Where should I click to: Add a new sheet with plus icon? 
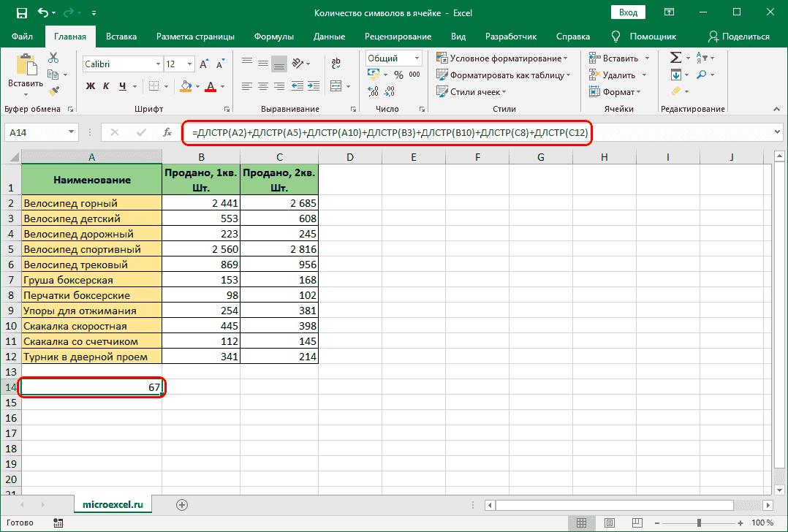click(182, 504)
